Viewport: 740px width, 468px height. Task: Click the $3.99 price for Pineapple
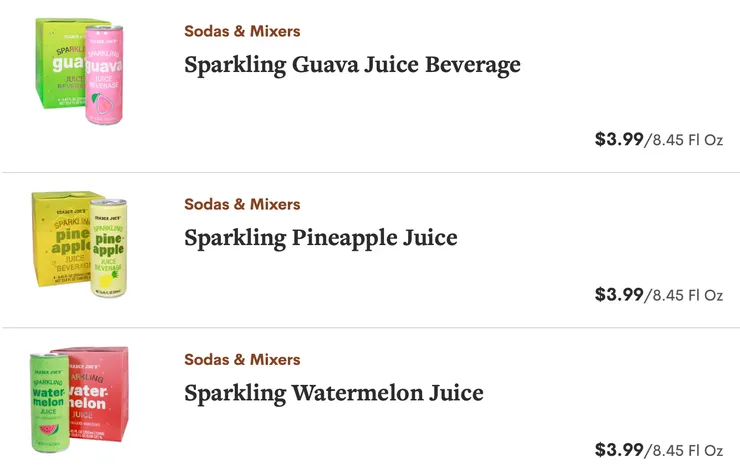(x=619, y=294)
